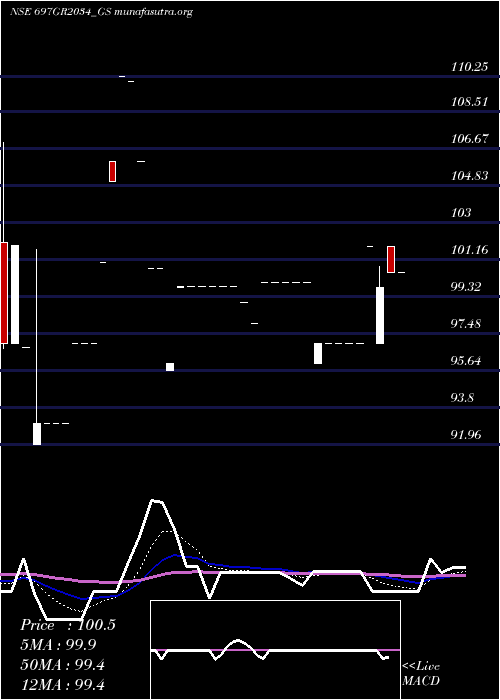Image resolution: width=500 pixels, height=700 pixels.
Task: Click the 50MA : 99.4 readout
Action: pyautogui.click(x=62, y=665)
